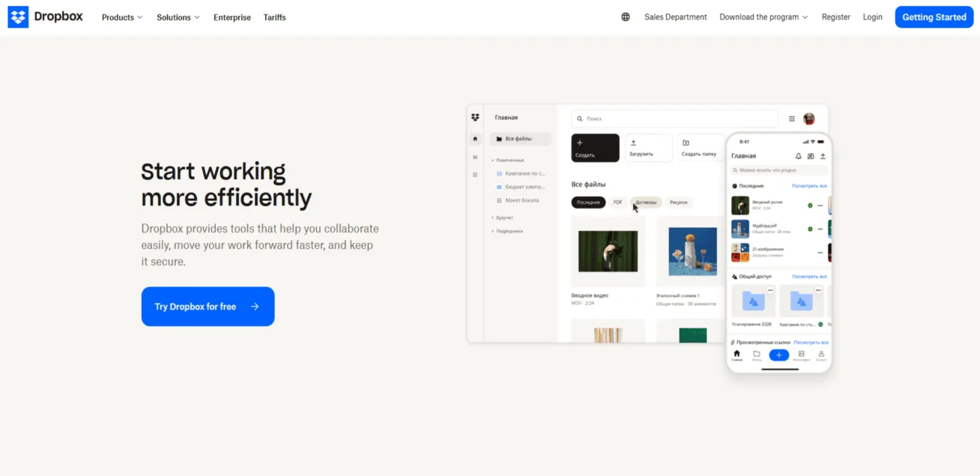
Task: Open the Кампания по с... folder
Action: (x=521, y=173)
